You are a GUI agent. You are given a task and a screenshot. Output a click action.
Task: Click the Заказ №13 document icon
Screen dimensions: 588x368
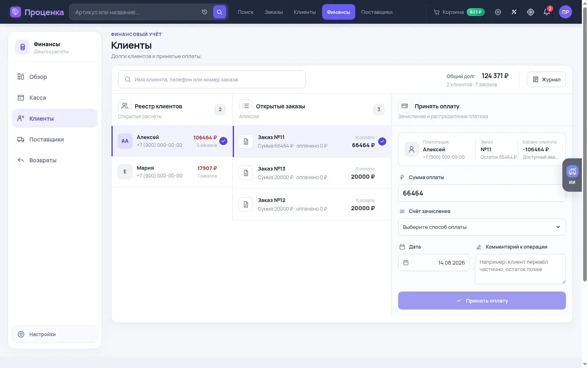(x=246, y=173)
